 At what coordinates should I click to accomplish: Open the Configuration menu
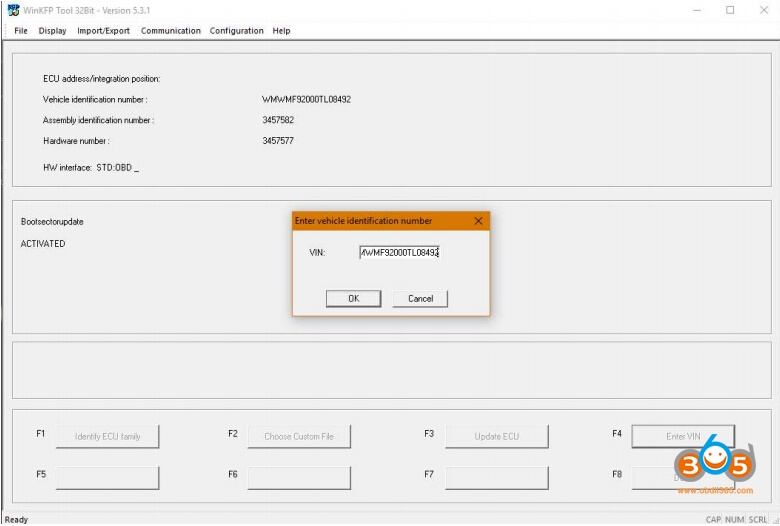pyautogui.click(x=236, y=31)
